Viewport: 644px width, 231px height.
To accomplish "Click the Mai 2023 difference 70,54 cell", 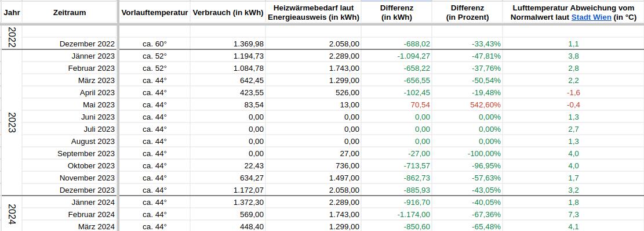I will (x=396, y=105).
